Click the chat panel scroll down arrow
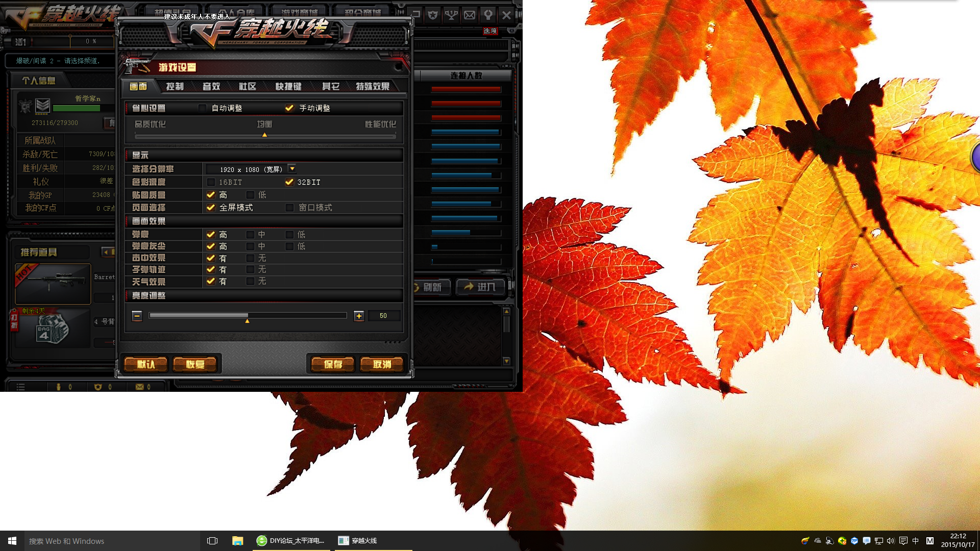The image size is (980, 551). (506, 361)
